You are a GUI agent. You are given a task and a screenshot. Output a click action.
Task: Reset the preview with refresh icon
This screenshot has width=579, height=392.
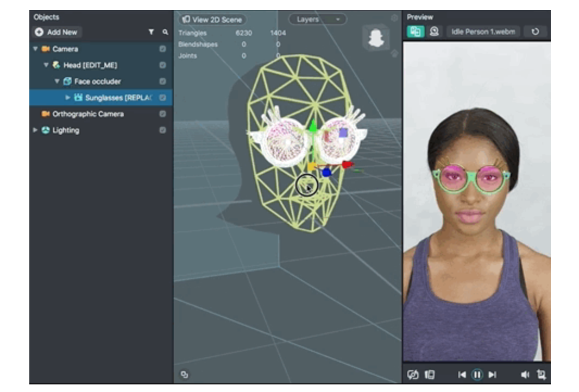click(x=536, y=31)
